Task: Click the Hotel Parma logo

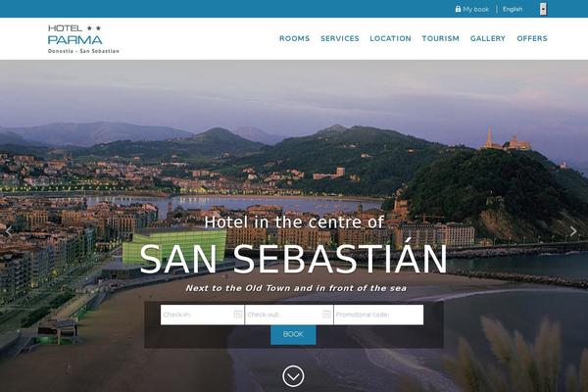Action: (x=83, y=39)
